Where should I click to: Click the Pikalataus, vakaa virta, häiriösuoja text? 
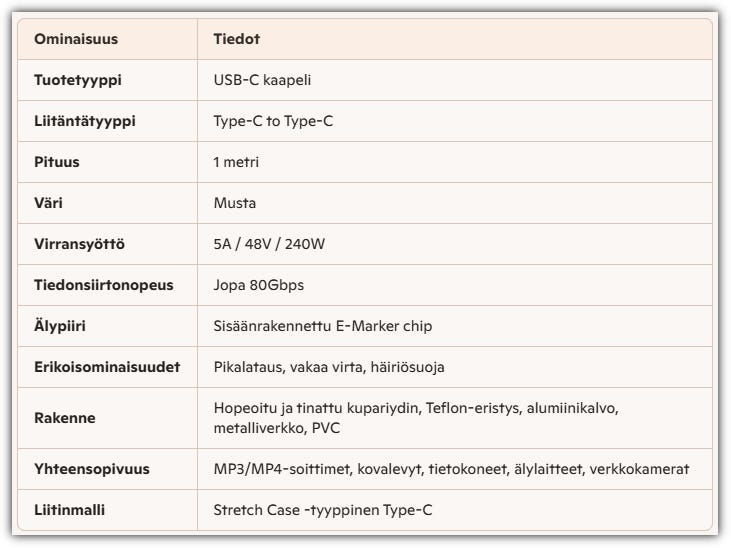click(x=329, y=367)
